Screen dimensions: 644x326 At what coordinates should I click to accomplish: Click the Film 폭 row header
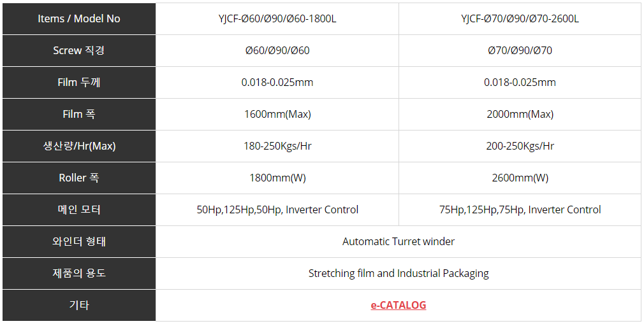(79, 114)
